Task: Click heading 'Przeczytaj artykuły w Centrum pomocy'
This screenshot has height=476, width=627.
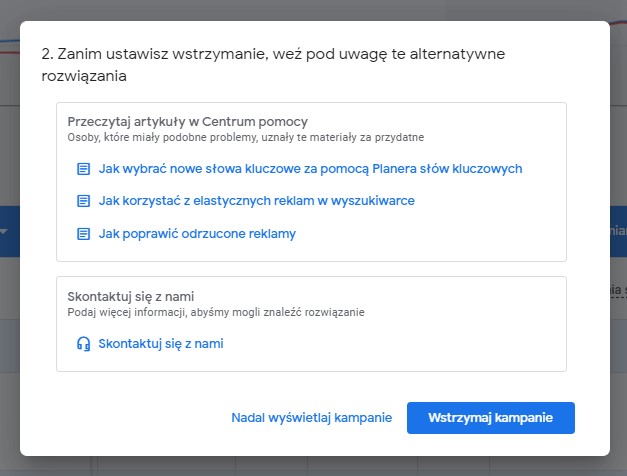Action: pyautogui.click(x=188, y=122)
